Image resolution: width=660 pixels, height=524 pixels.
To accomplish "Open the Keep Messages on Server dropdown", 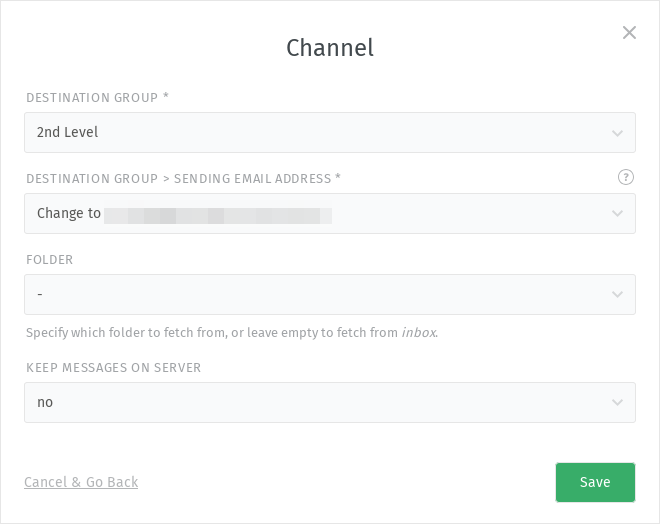I will pos(330,402).
